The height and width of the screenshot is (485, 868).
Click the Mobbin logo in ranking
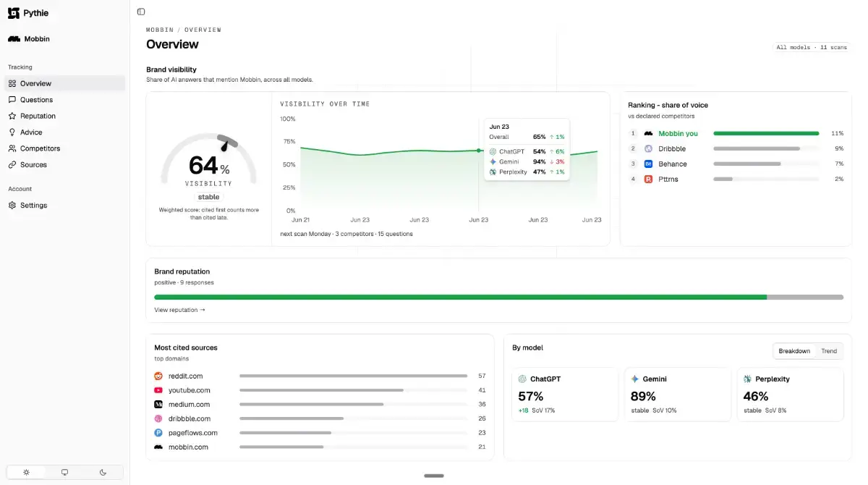[648, 133]
